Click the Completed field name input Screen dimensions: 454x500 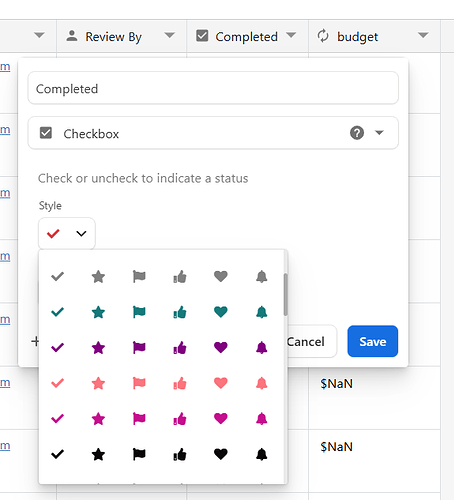[213, 88]
